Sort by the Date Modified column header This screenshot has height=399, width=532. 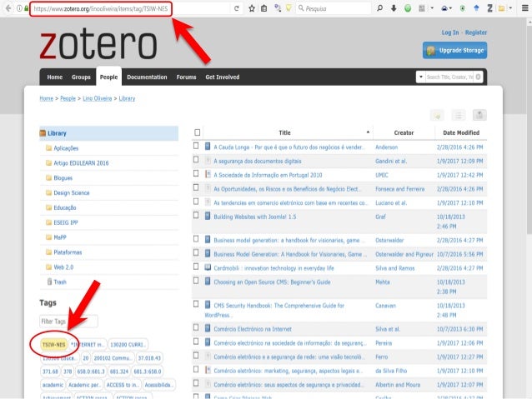coord(461,132)
